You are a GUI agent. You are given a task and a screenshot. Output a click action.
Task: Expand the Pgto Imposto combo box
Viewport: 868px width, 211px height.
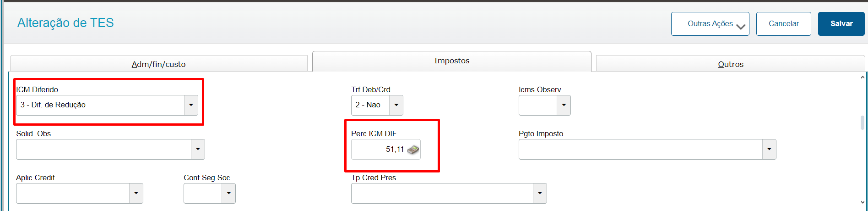click(x=769, y=149)
